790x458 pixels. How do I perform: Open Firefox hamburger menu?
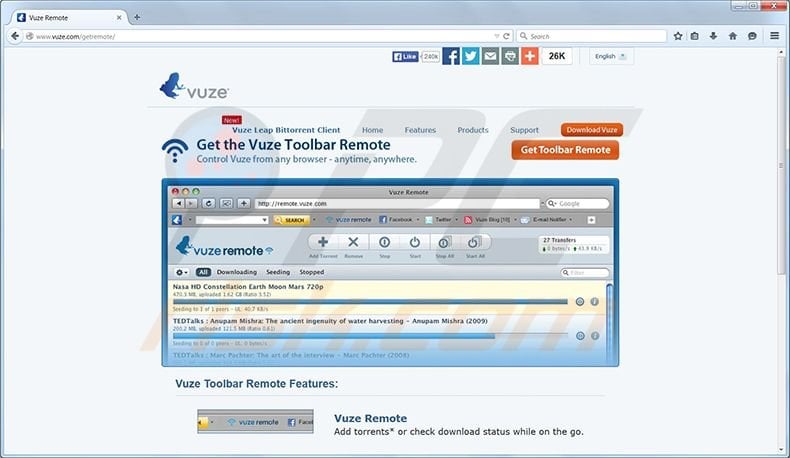pyautogui.click(x=774, y=36)
